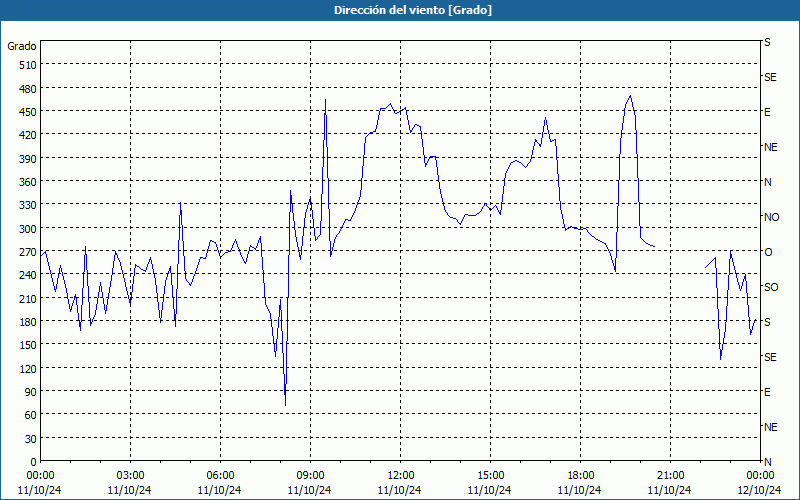
Task: Select the 06:00 time axis label
Action: point(220,476)
